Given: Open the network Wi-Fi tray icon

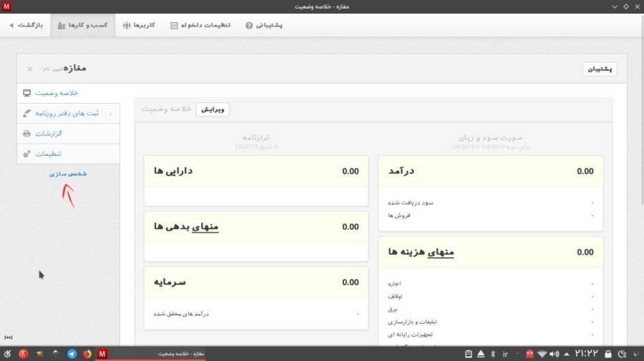Looking at the screenshot, I should tap(543, 354).
